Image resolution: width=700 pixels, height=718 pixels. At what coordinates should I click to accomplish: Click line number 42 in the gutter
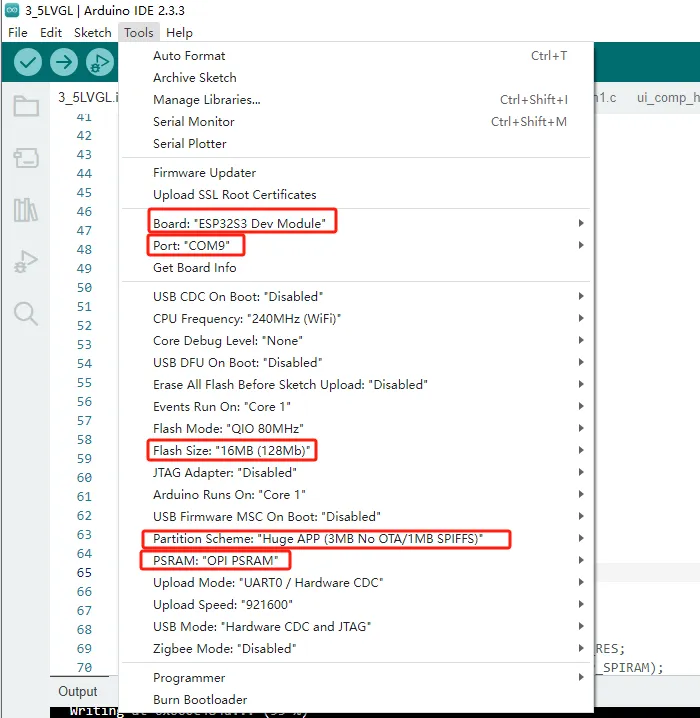pyautogui.click(x=84, y=136)
